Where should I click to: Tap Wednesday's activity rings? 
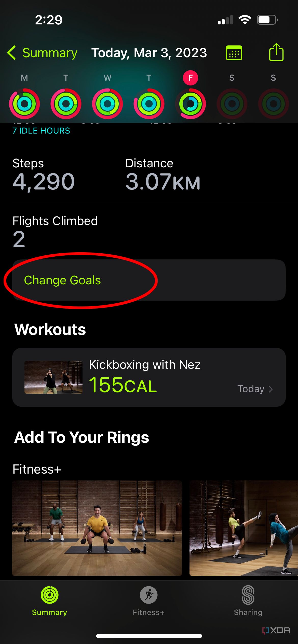coord(107,103)
